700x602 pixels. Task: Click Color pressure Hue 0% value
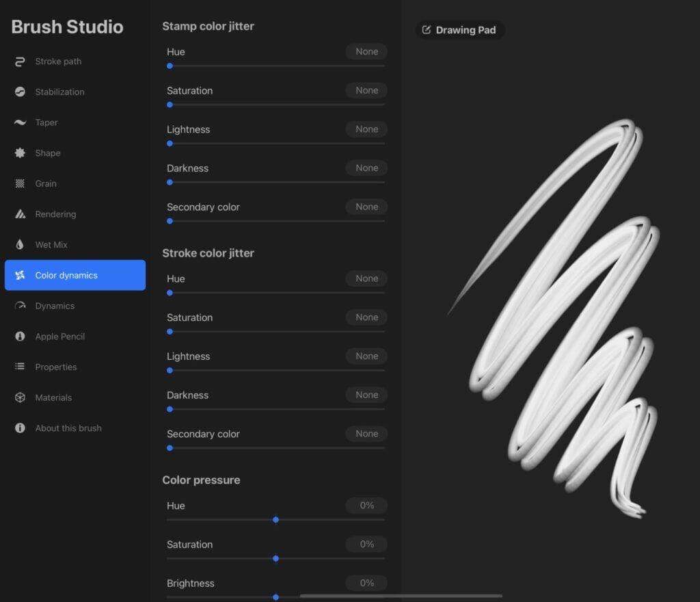tap(366, 505)
